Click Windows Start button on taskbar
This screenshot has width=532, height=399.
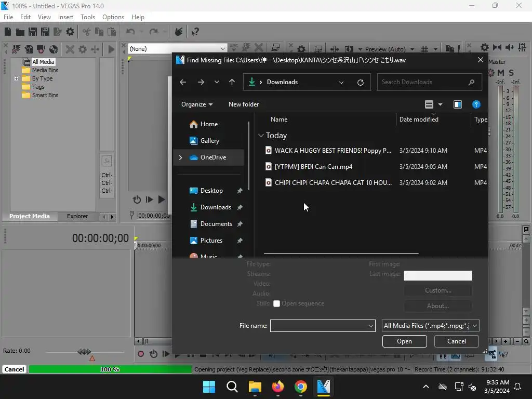tap(209, 387)
